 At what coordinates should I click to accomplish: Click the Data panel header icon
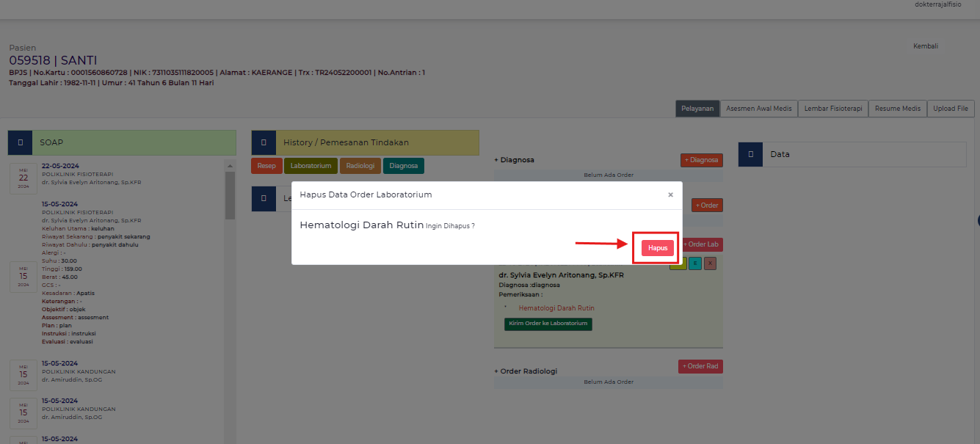click(x=750, y=154)
